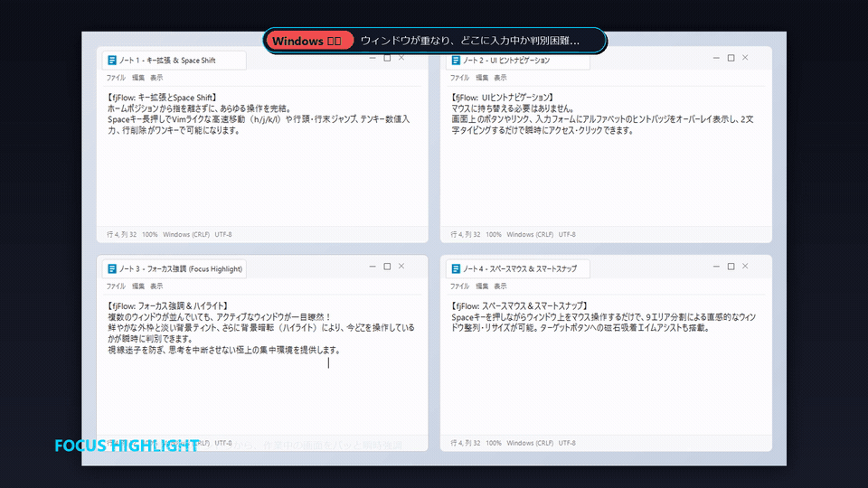Click the Notepad icon in the ノート 4 tab
Image resolution: width=868 pixels, height=488 pixels.
(x=456, y=269)
